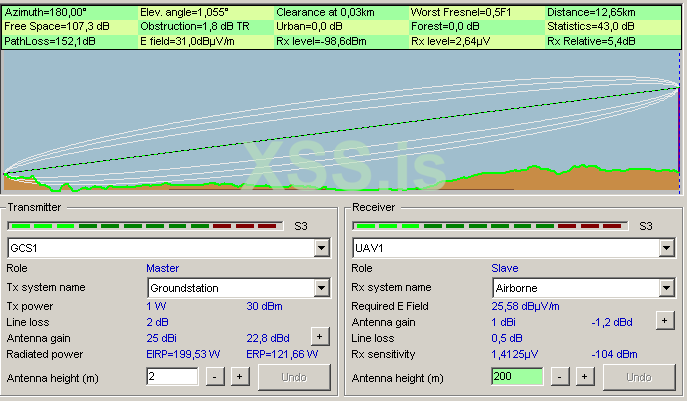Select the Azimuth=180,00° value
This screenshot has width=687, height=401.
(x=46, y=12)
